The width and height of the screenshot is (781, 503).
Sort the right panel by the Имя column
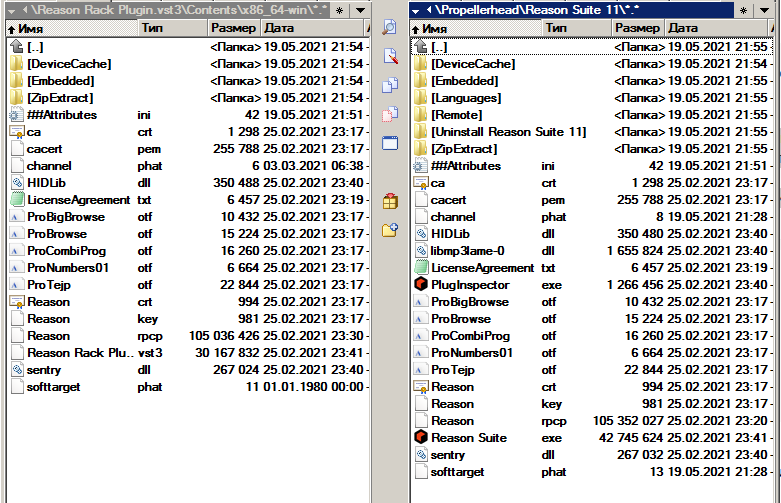coord(475,28)
